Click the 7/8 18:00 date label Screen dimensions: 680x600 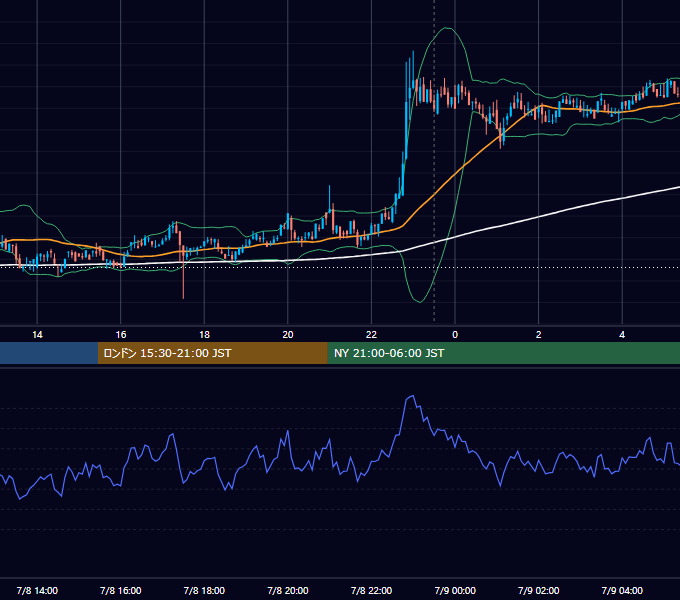(204, 590)
